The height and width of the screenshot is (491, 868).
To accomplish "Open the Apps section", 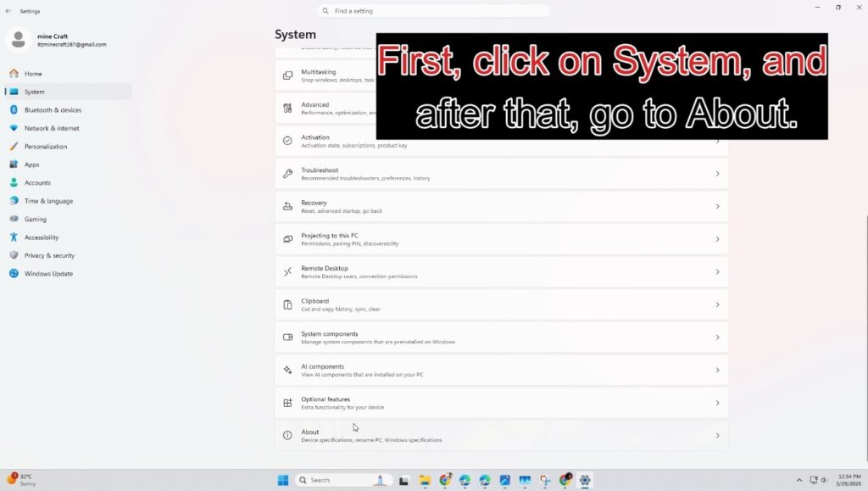I will pyautogui.click(x=15, y=165).
